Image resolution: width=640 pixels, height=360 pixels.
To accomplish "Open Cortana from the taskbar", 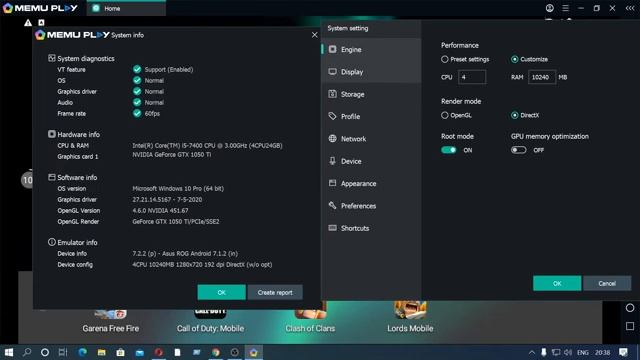I will 45,352.
